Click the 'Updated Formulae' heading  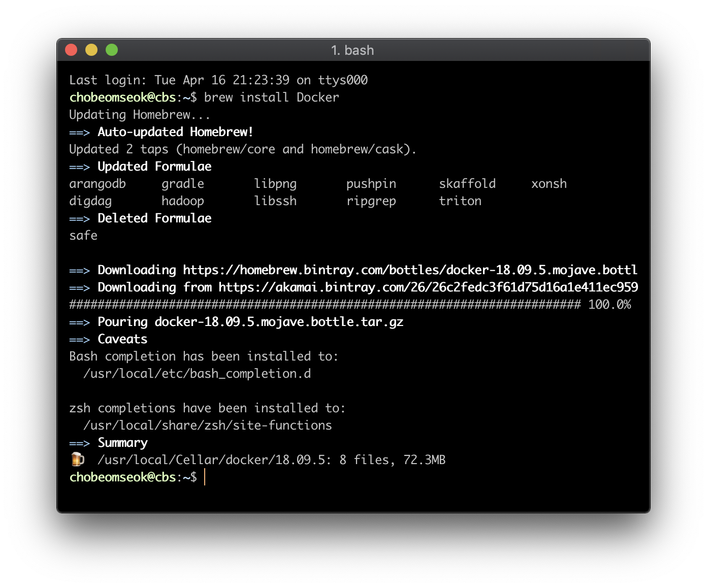point(154,167)
